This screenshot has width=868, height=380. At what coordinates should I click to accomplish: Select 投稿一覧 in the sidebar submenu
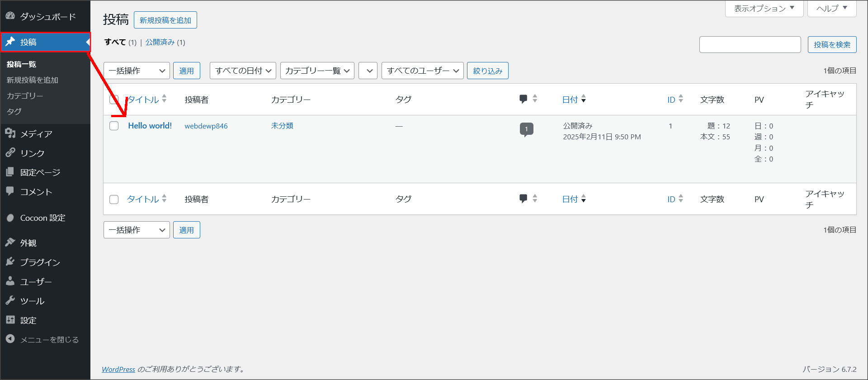(x=21, y=64)
